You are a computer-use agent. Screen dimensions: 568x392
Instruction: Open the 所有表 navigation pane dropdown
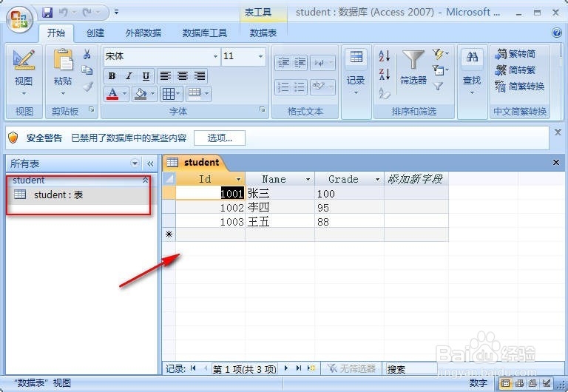pos(135,163)
